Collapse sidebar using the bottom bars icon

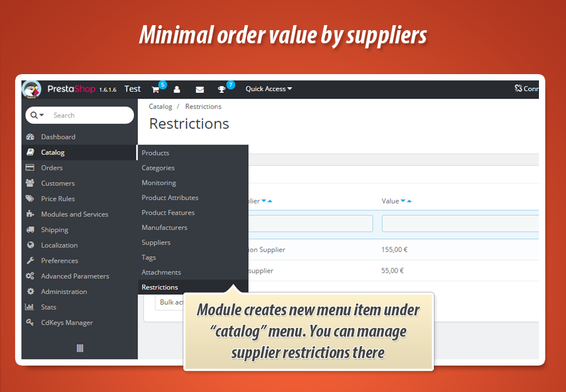click(x=80, y=348)
